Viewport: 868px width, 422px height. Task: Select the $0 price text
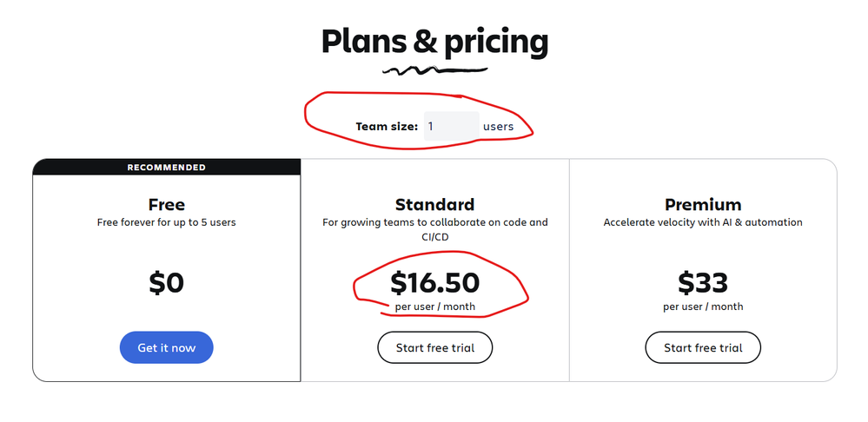click(166, 282)
